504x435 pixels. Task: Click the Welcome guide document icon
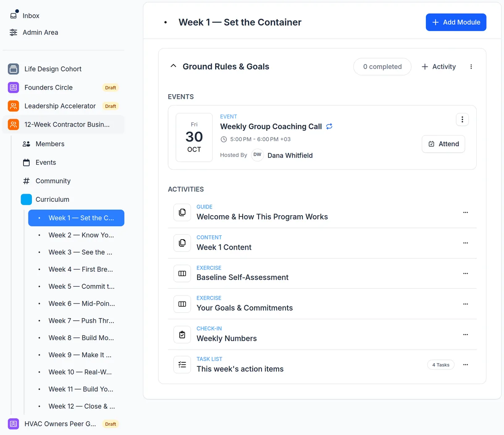pyautogui.click(x=182, y=212)
